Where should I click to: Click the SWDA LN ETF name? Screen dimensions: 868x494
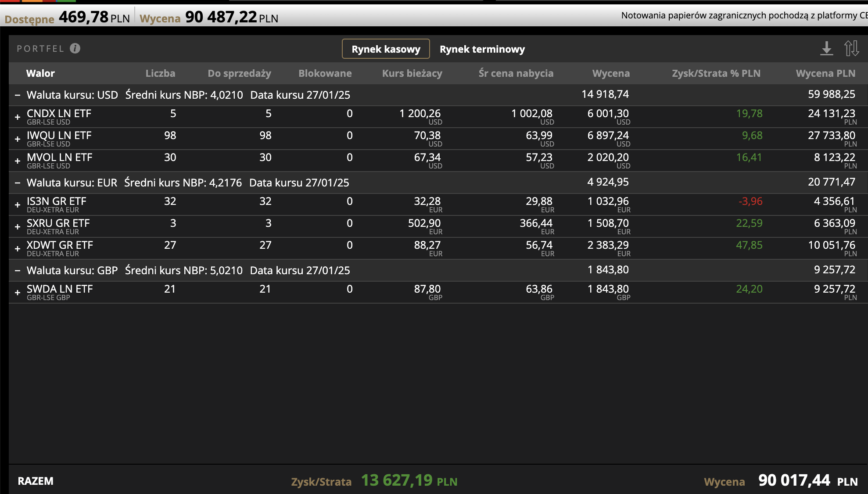pos(60,289)
